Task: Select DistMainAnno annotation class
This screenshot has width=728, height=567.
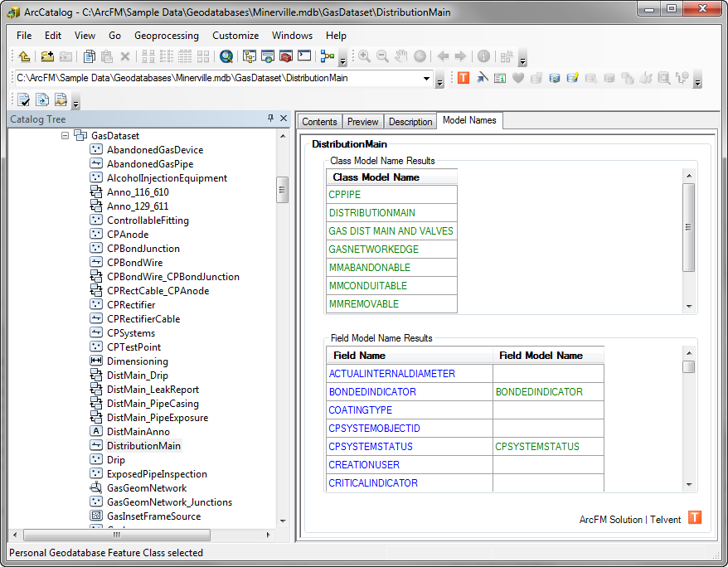Action: (x=138, y=432)
